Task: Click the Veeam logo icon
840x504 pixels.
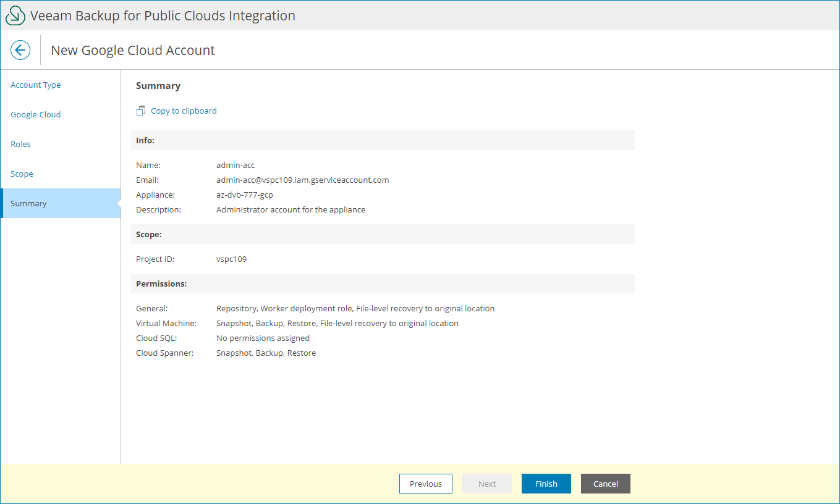Action: 15,15
